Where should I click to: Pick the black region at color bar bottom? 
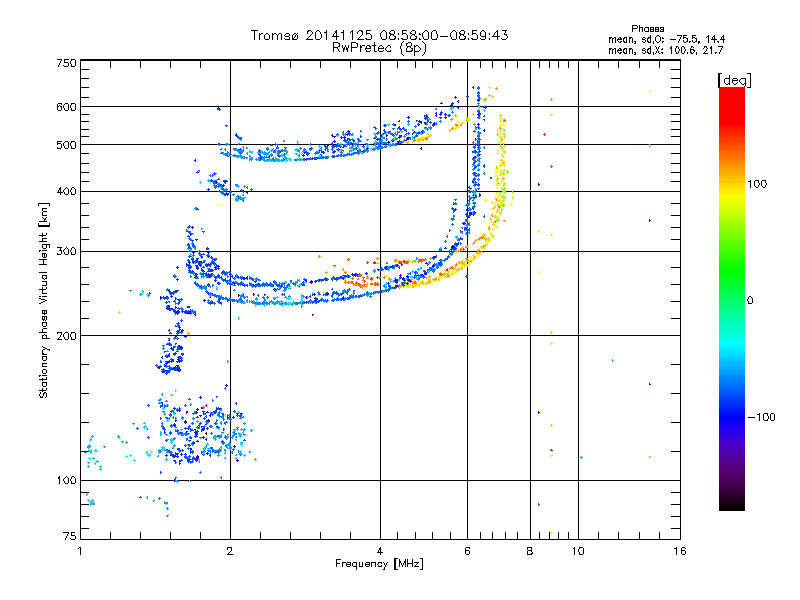coord(732,503)
